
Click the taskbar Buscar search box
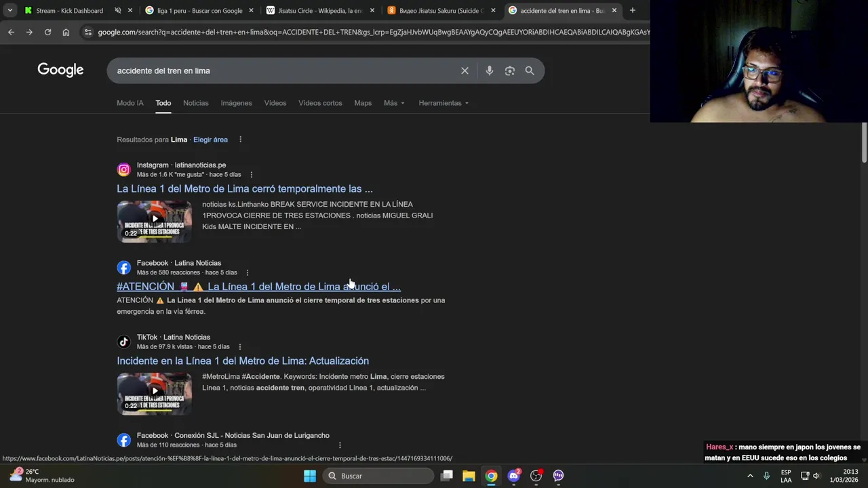coord(378,476)
